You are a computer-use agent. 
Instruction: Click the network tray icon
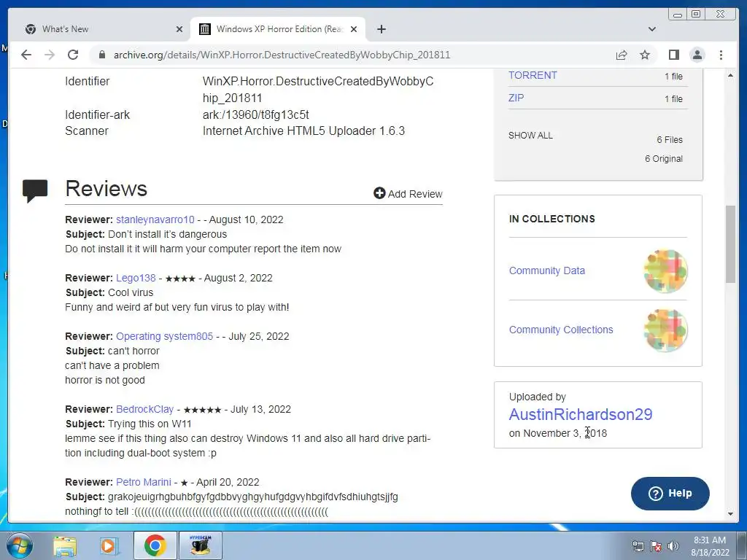(638, 546)
